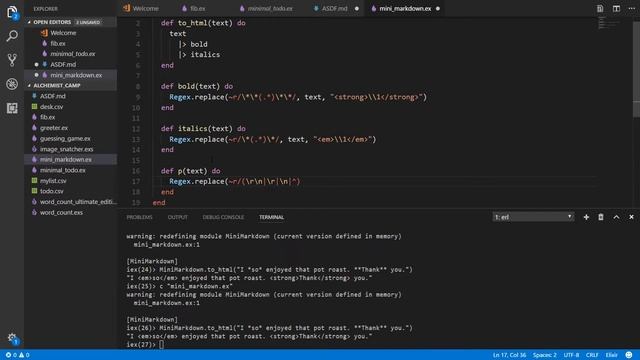Open the Manage gear menu

pyautogui.click(x=12, y=338)
